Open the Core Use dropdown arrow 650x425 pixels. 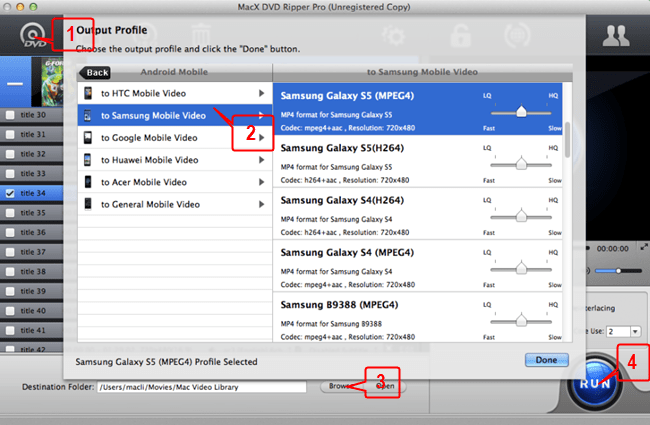click(635, 331)
